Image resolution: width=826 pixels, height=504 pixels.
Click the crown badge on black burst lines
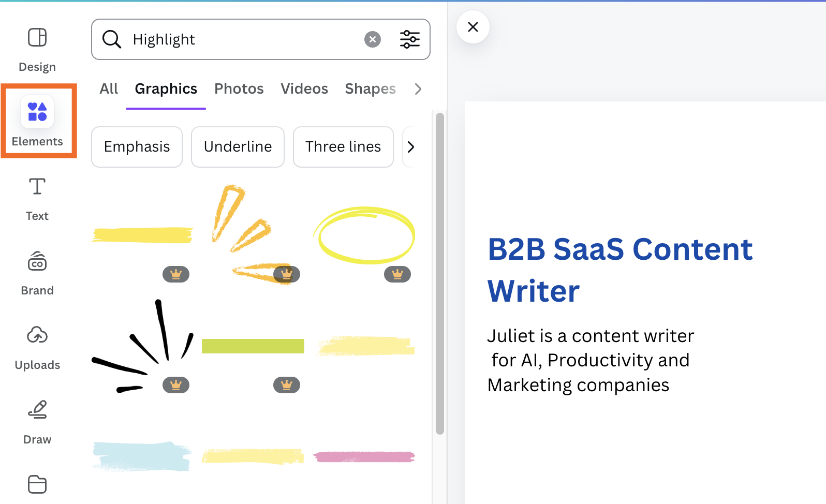point(176,385)
